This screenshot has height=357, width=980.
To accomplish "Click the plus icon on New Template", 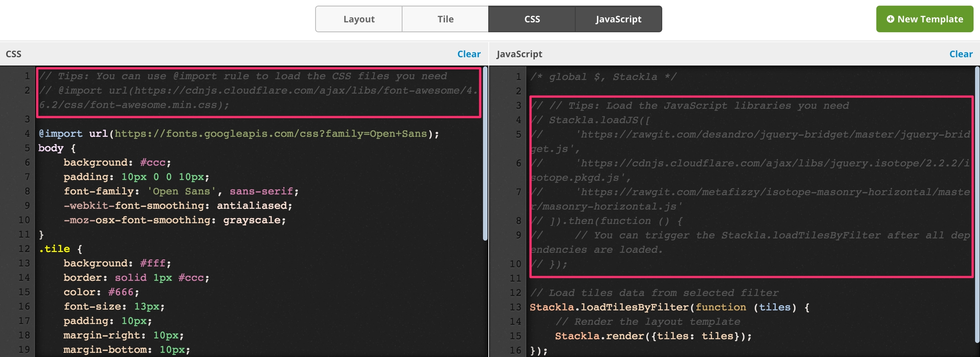I will pyautogui.click(x=890, y=19).
